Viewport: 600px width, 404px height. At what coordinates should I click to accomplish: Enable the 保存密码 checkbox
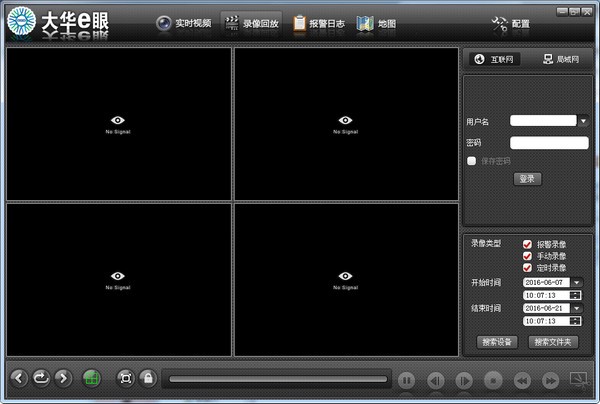tap(471, 161)
